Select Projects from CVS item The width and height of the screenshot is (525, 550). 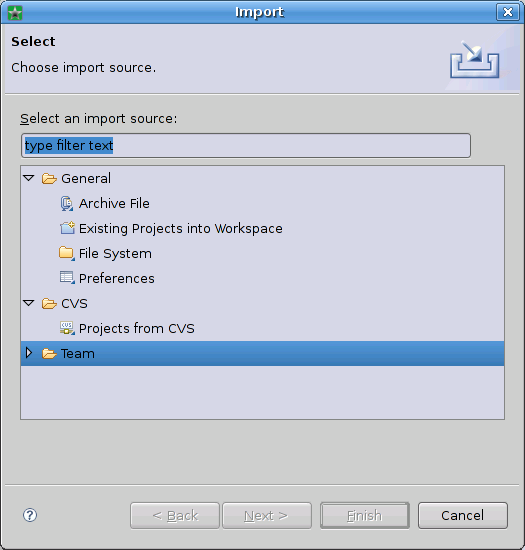pos(137,328)
